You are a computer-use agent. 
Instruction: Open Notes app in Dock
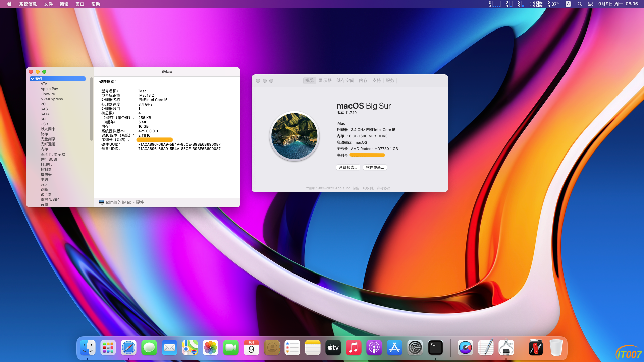(313, 348)
